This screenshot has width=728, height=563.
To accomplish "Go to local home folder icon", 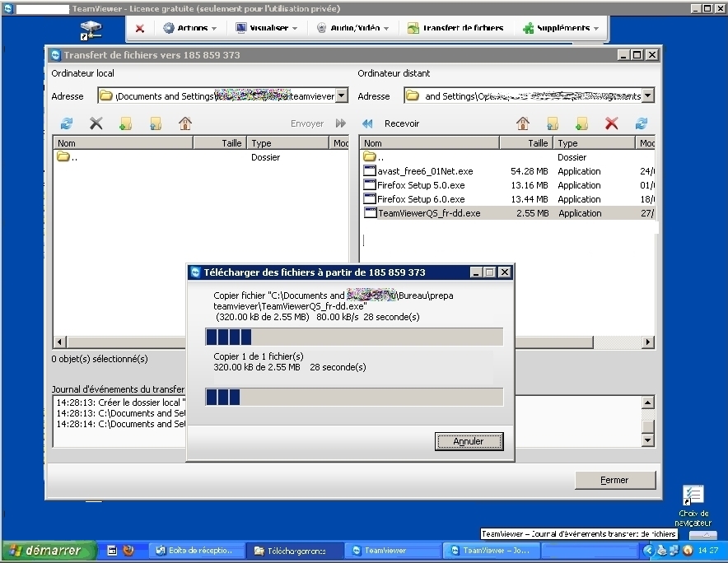I will tap(185, 123).
